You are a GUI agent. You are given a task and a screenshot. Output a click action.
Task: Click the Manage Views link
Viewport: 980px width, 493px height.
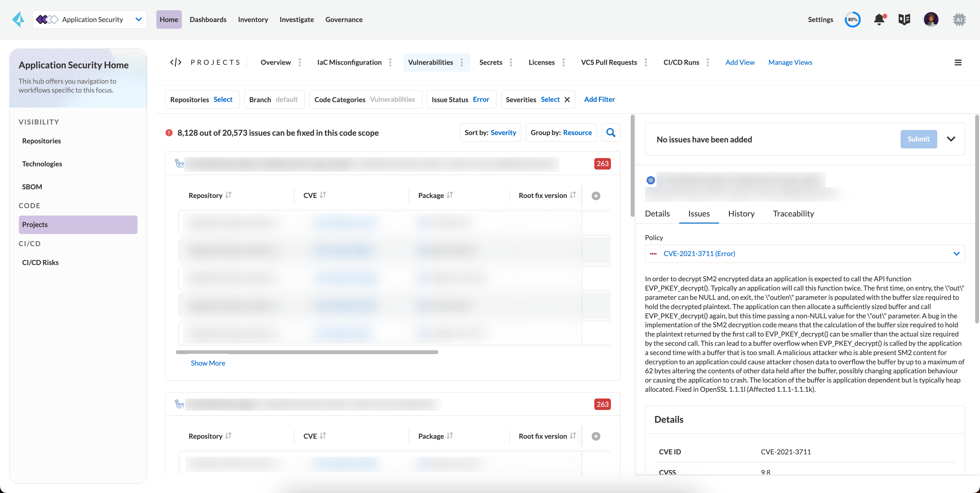[x=790, y=63]
